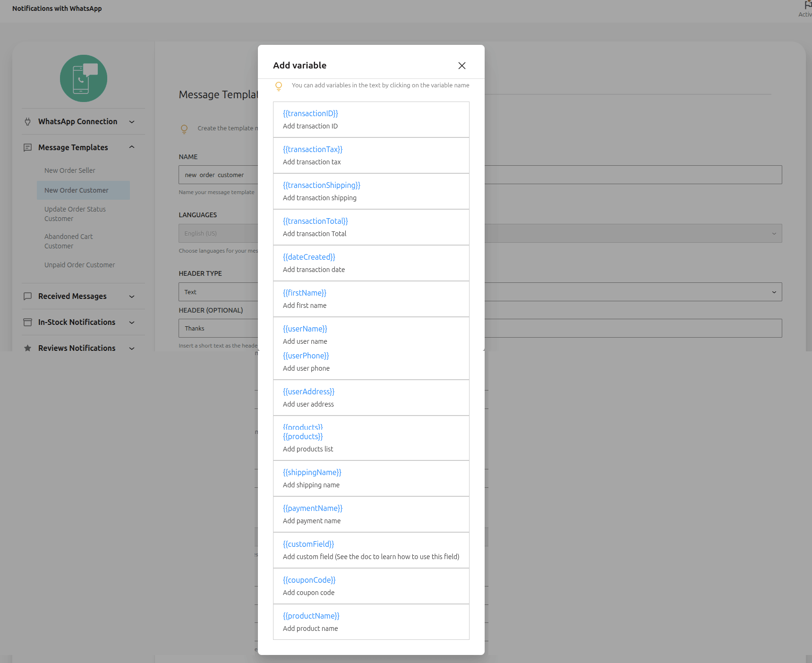Click the 'Add transaction ID' description

pyautogui.click(x=310, y=126)
